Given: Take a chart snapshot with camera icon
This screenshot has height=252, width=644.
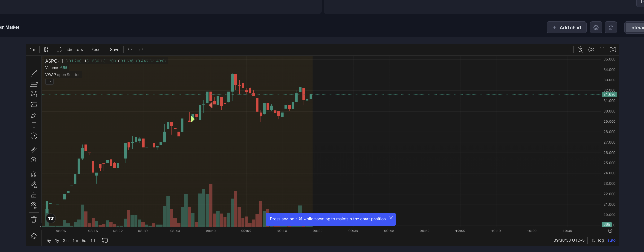Looking at the screenshot, I should point(613,50).
